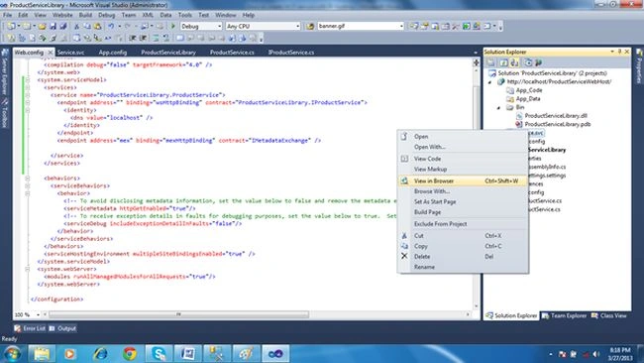
Task: Click the Copy icon in the toolbar
Action: click(x=87, y=26)
